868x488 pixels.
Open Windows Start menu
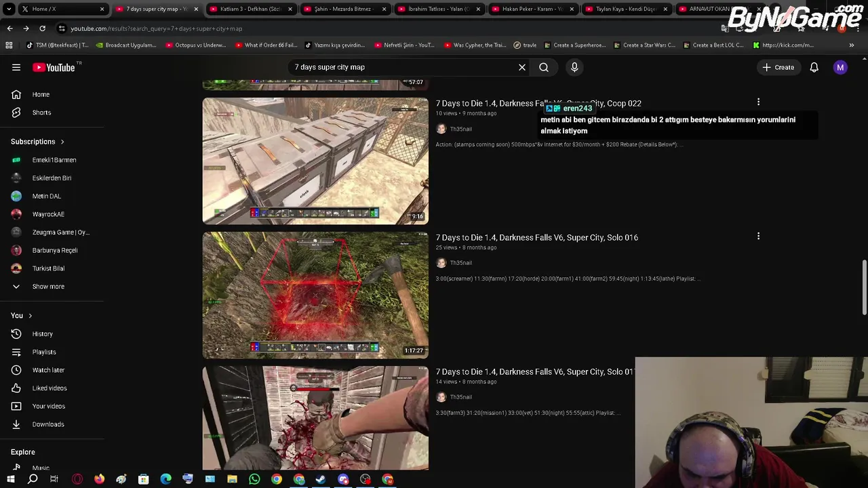click(11, 479)
